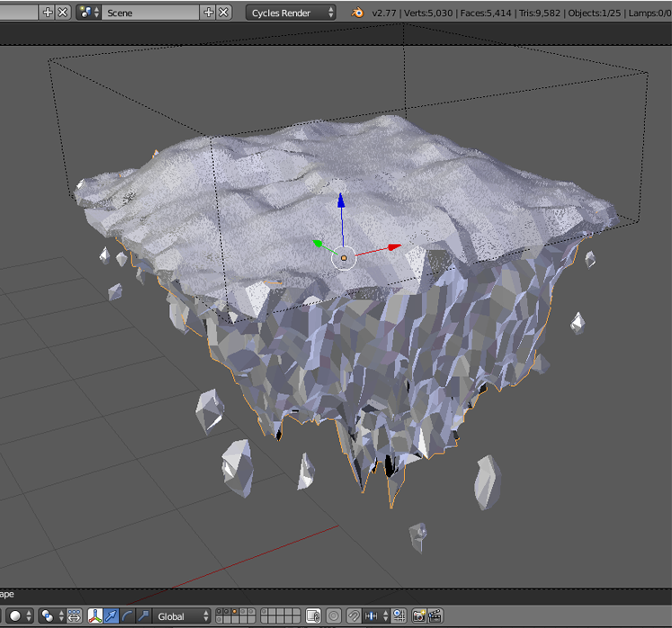
Task: Toggle the snap magnet icon
Action: pyautogui.click(x=354, y=616)
